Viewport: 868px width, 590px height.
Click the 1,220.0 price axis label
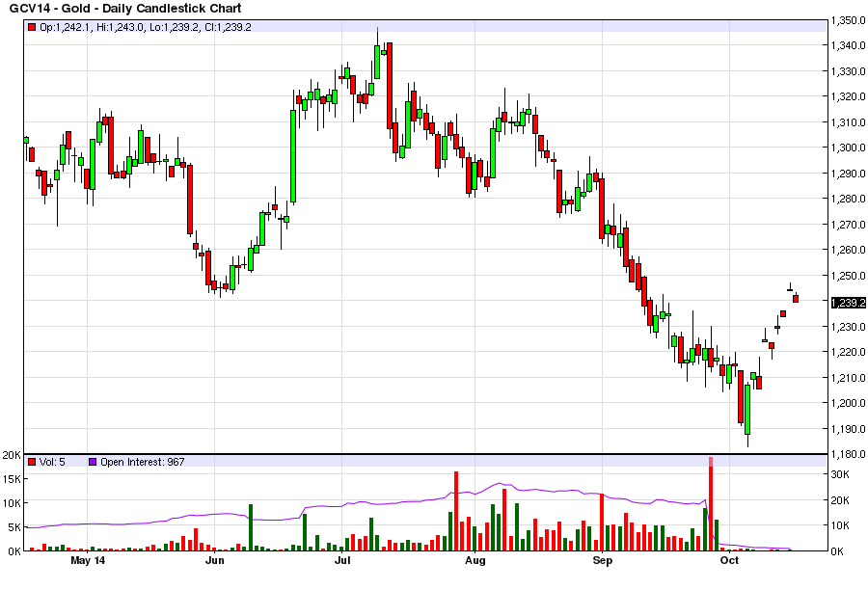tap(848, 352)
